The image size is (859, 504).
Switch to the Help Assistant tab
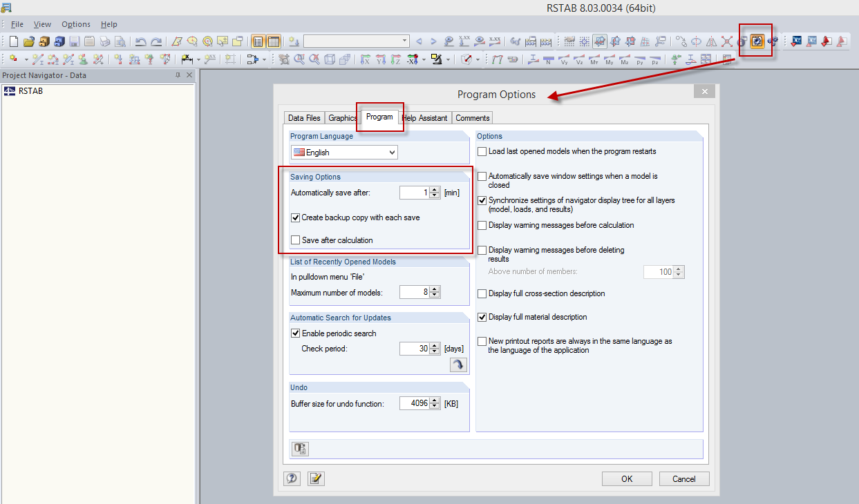425,118
